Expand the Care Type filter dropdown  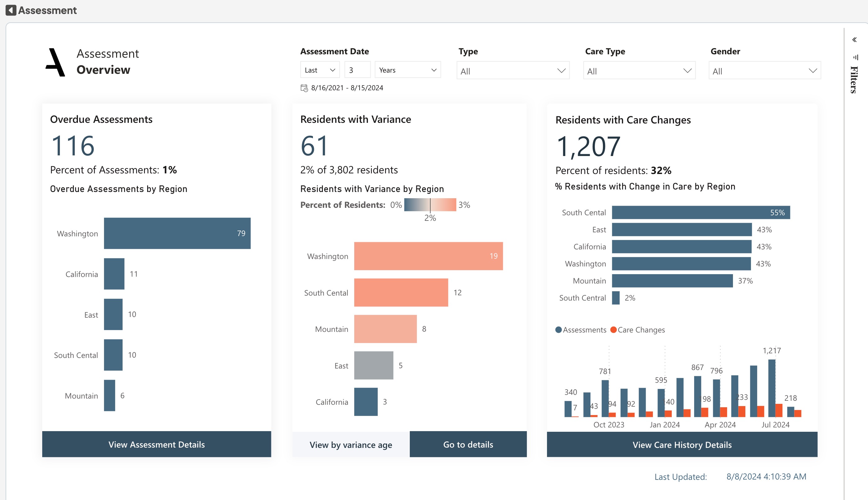tap(639, 71)
